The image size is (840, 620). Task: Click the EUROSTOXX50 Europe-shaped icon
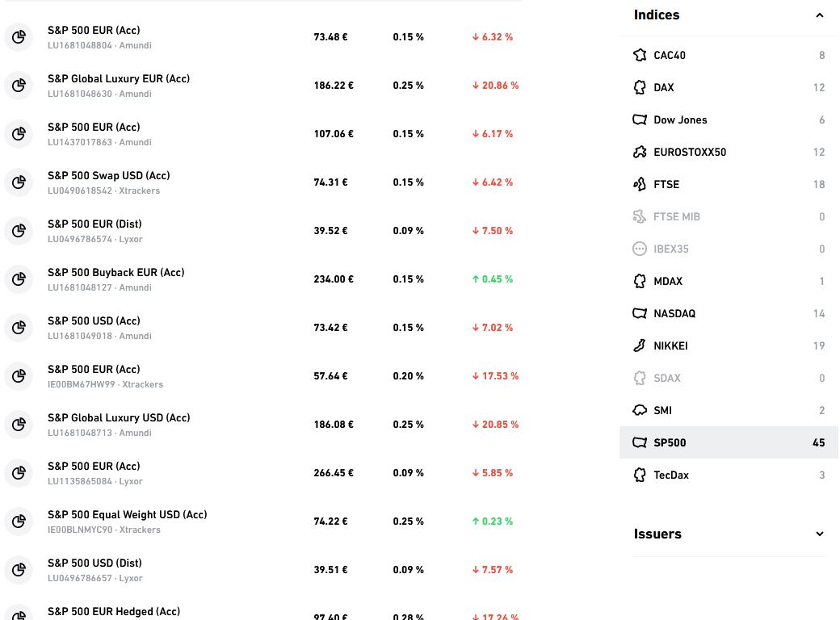(x=640, y=152)
